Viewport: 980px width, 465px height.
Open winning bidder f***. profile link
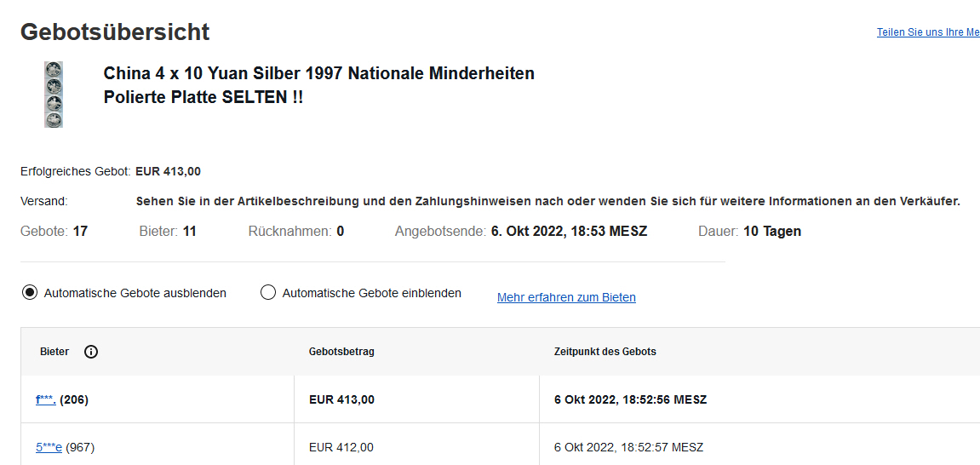tap(46, 399)
